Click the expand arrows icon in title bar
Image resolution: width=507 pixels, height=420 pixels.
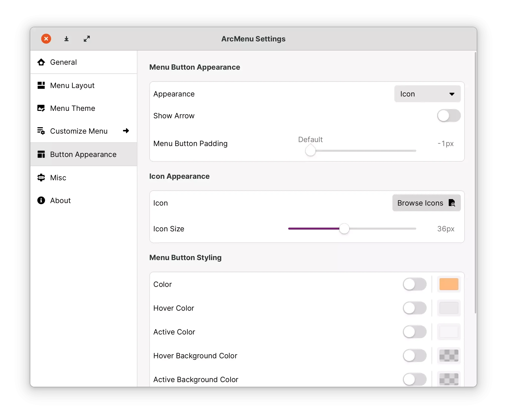pos(87,39)
